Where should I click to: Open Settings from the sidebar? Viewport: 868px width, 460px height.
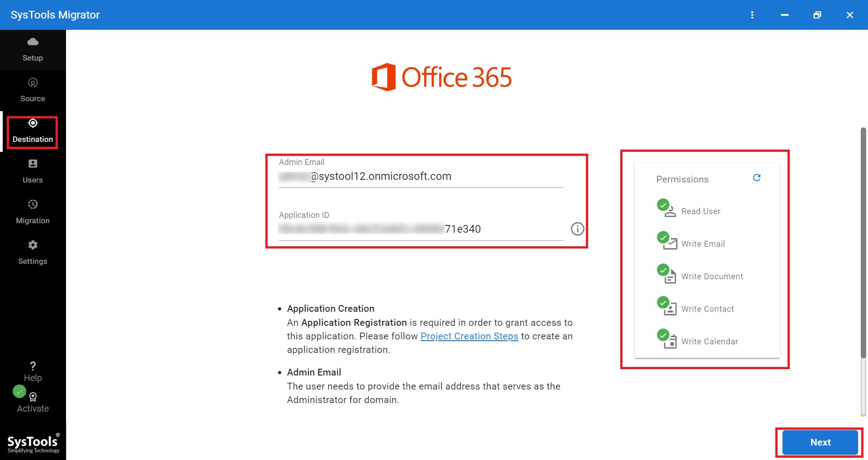[x=33, y=253]
